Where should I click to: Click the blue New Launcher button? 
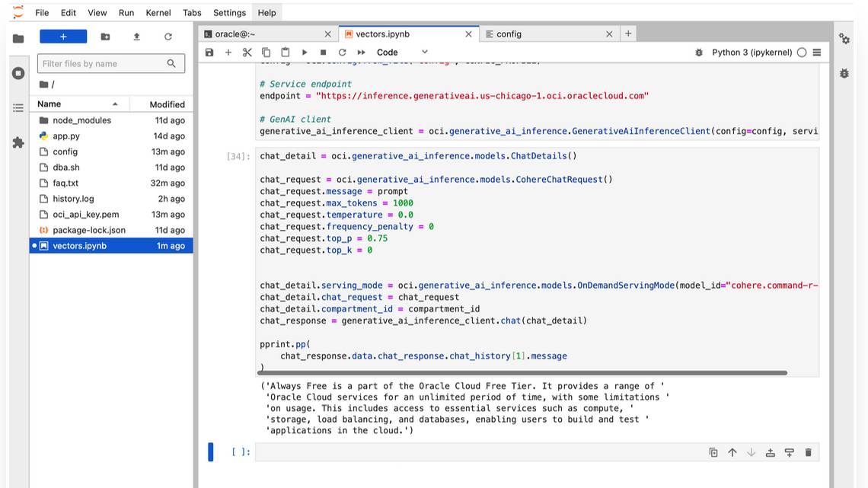[63, 37]
